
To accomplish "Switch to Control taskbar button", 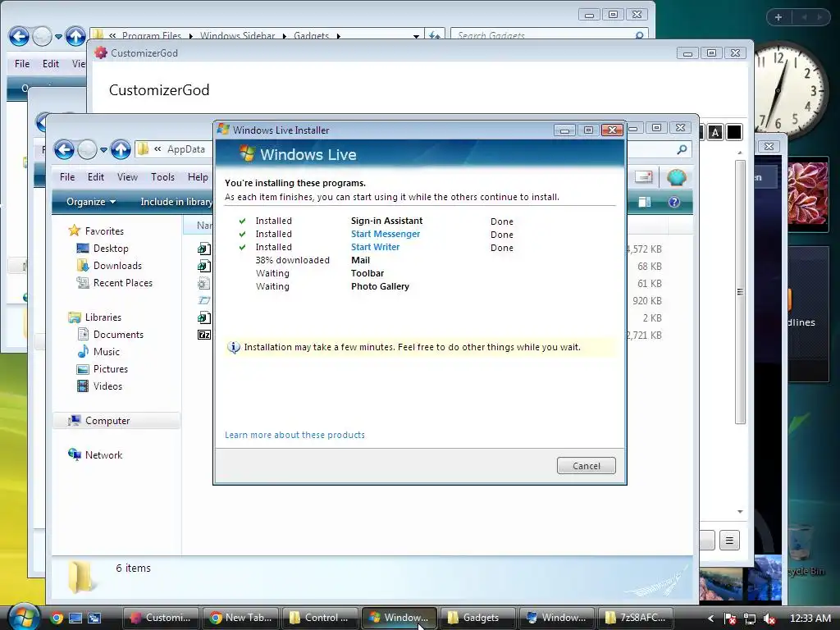I will tap(320, 618).
